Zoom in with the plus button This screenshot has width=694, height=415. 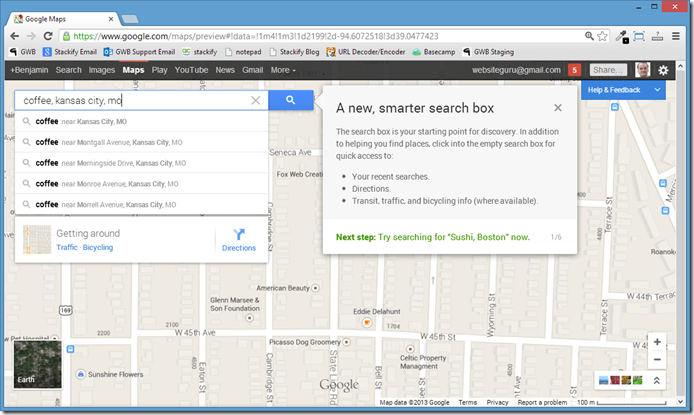tap(657, 342)
